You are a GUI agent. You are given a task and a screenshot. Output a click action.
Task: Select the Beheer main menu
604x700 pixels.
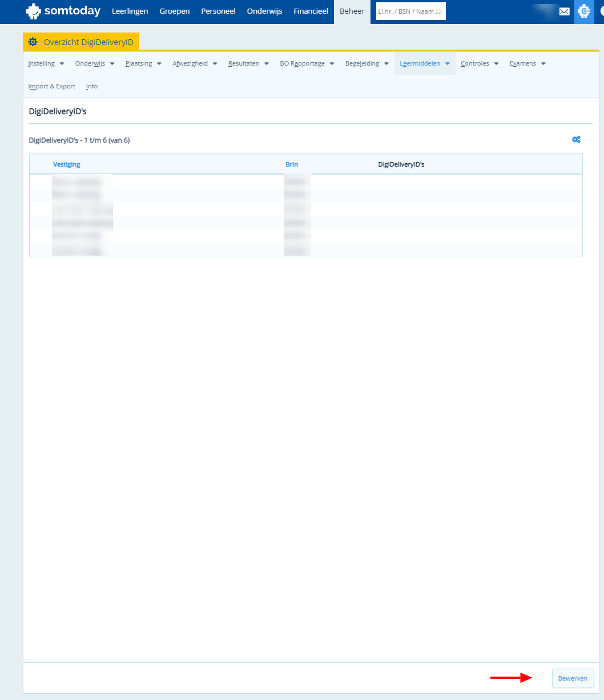point(352,11)
